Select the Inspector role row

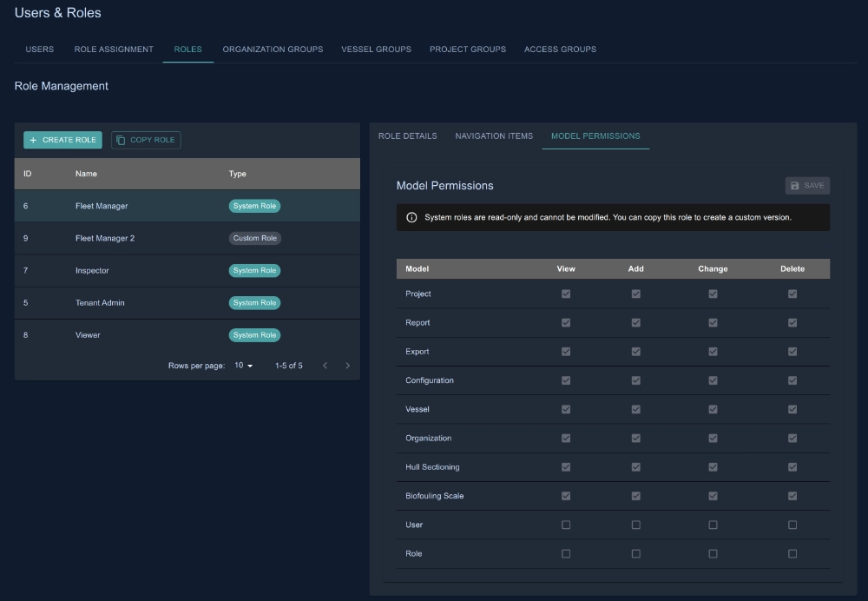click(x=174, y=270)
